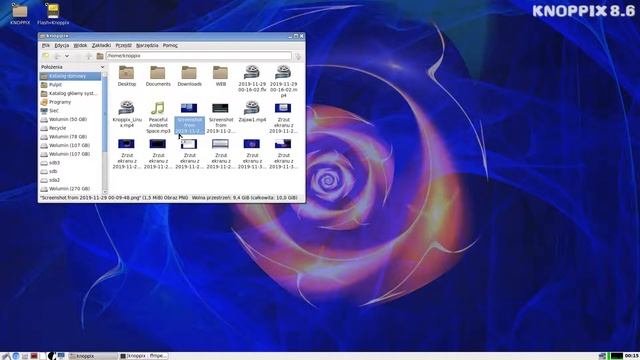Open the Edycja menu
The image size is (640, 360).
click(x=62, y=45)
